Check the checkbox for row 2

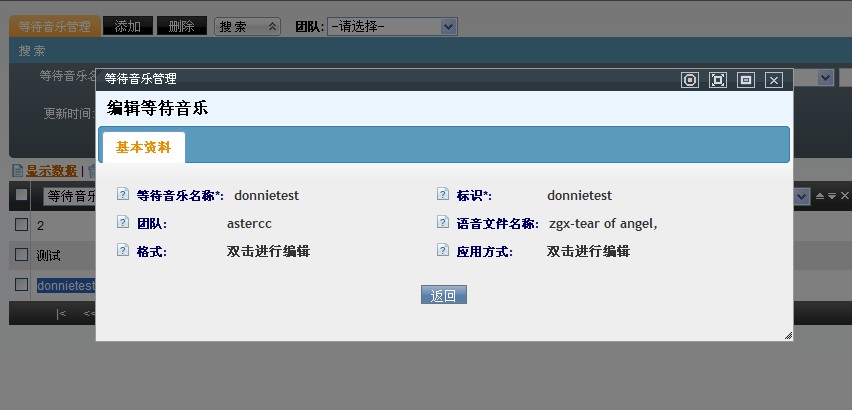(21, 225)
